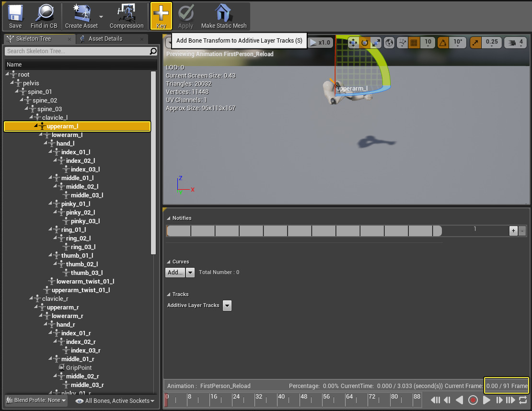Click the Add... curves button
The image size is (532, 411).
[175, 273]
